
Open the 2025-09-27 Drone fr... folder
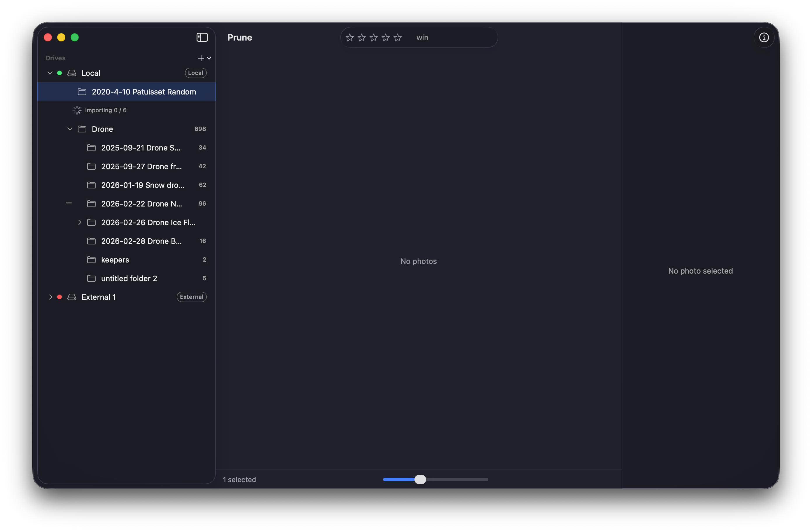(127, 167)
